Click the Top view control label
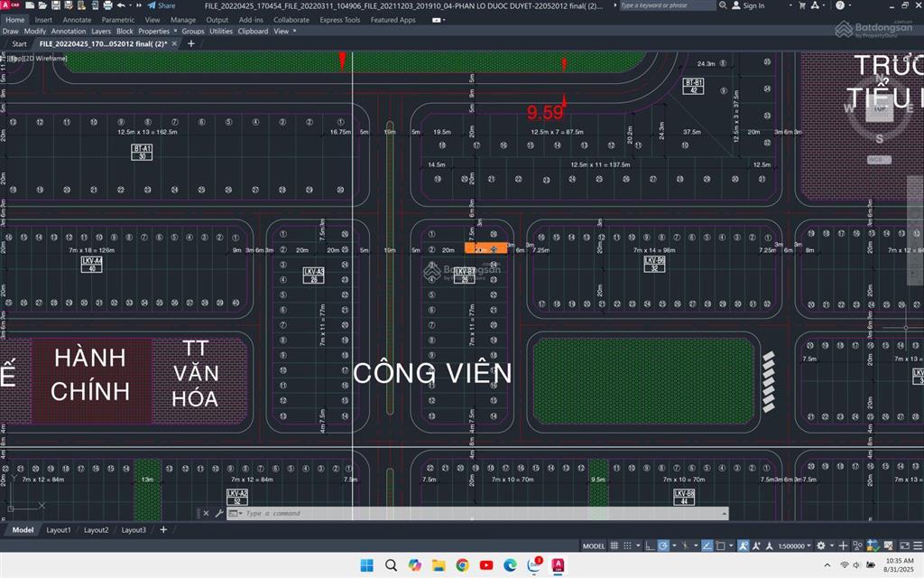Image resolution: width=924 pixels, height=578 pixels. tap(18, 59)
